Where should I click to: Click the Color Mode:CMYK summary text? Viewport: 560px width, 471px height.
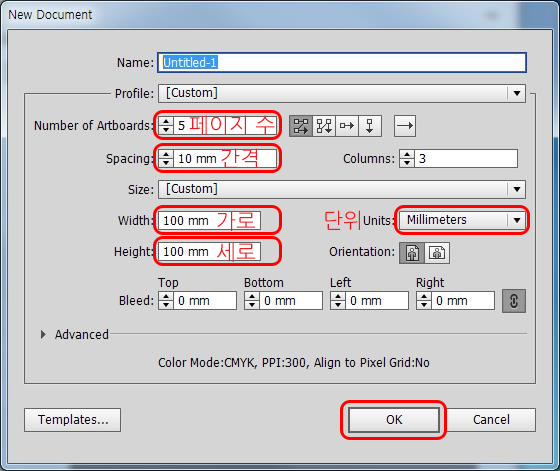[x=294, y=363]
